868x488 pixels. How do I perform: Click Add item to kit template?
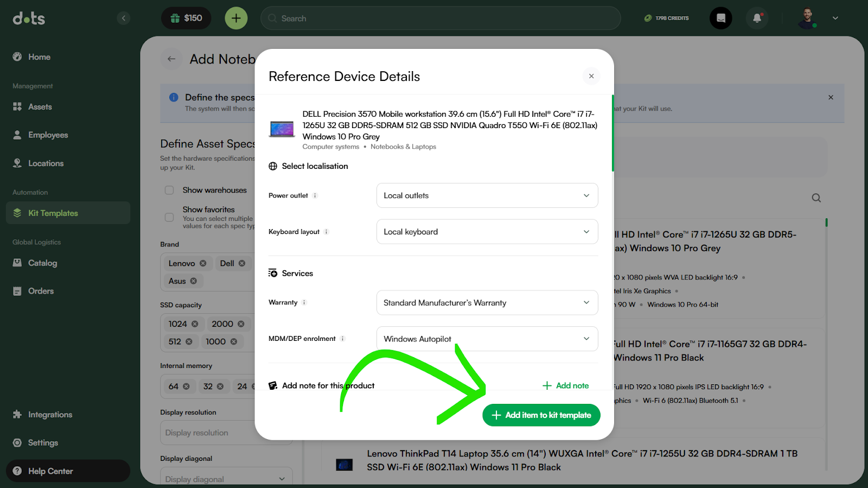pyautogui.click(x=541, y=415)
